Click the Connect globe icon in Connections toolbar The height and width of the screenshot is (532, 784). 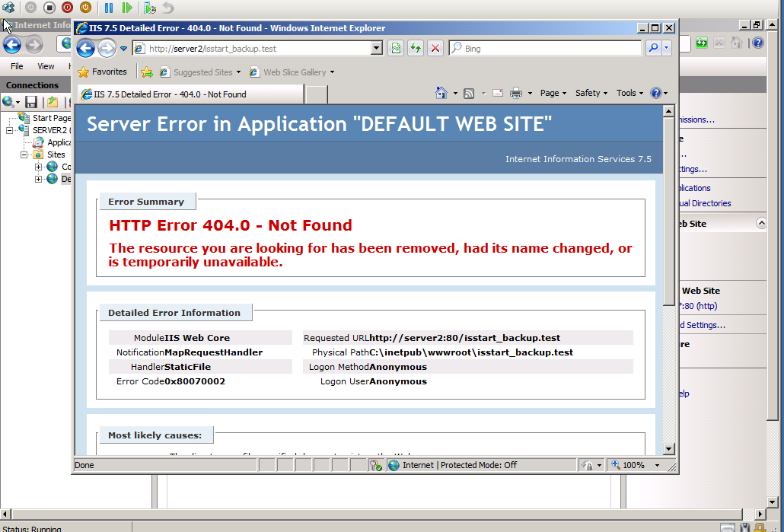(x=8, y=102)
